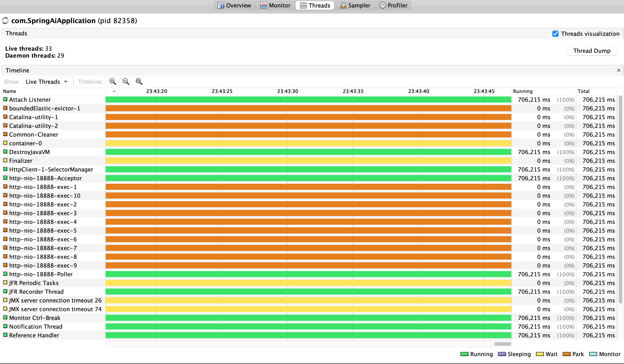The width and height of the screenshot is (624, 364).
Task: Close the Timeline panel with the X
Action: pyautogui.click(x=619, y=70)
